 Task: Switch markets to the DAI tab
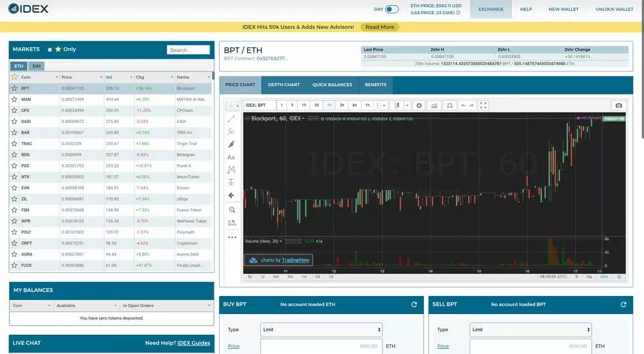(35, 66)
